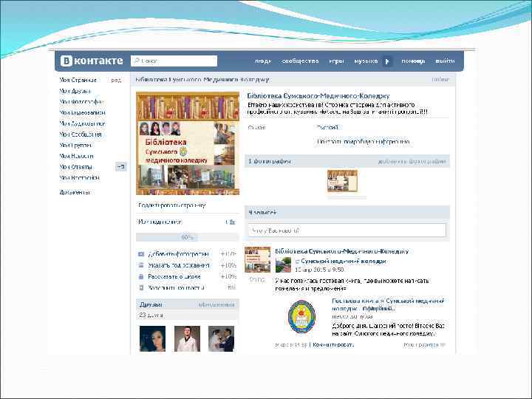
Task: Click 'Редактировать страницу' below the profile picture
Action: point(171,205)
